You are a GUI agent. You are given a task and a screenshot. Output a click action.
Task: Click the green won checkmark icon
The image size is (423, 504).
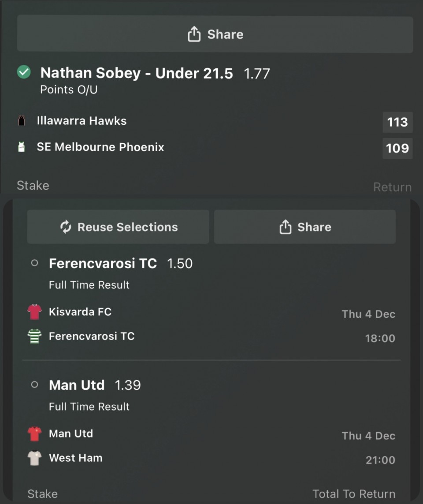point(24,72)
